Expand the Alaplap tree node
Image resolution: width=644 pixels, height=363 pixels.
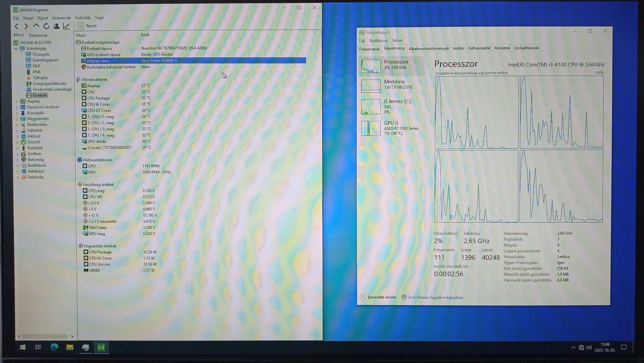coord(17,101)
